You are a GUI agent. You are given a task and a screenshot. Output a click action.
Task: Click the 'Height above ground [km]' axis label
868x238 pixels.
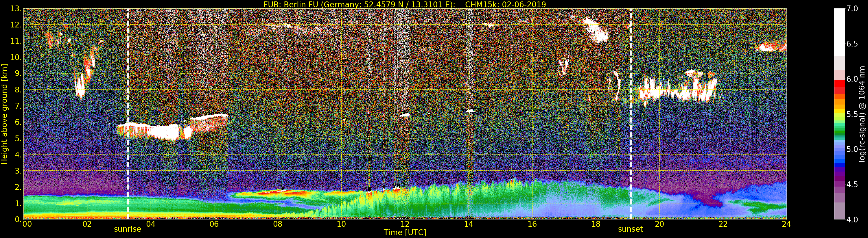coord(4,114)
